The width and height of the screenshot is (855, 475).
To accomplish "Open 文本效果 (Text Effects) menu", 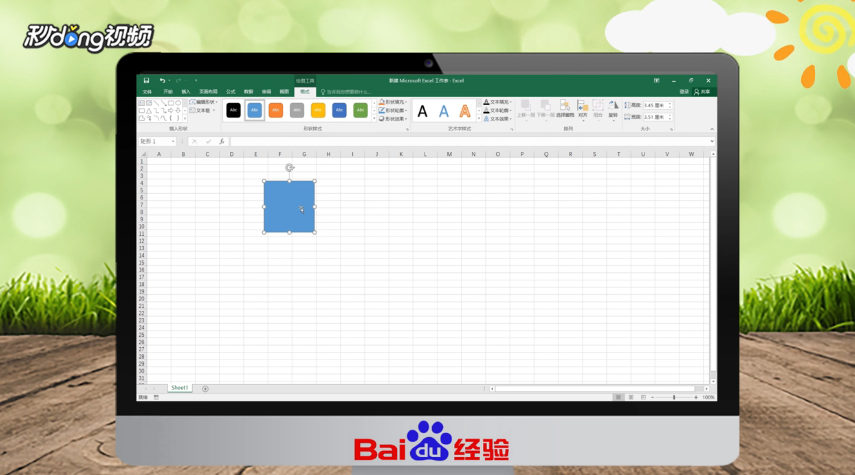I will [x=497, y=118].
